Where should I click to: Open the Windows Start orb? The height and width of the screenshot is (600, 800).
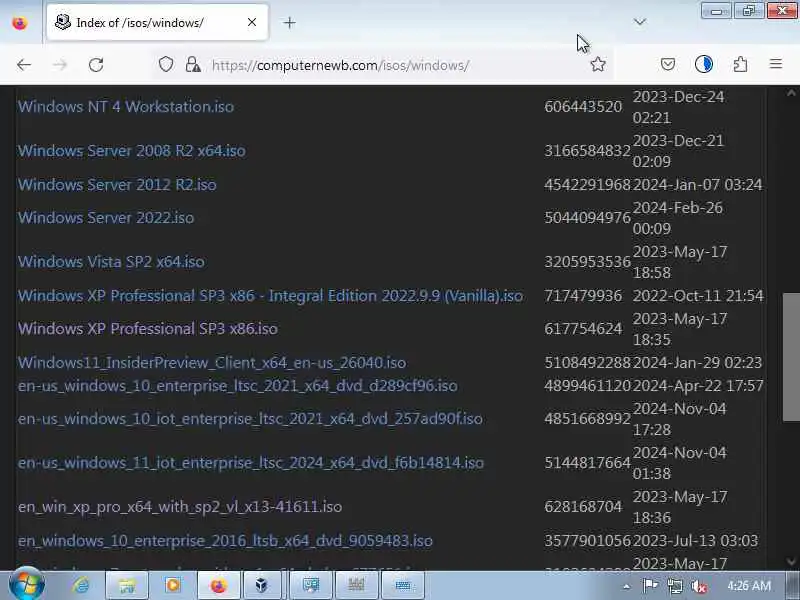click(27, 585)
